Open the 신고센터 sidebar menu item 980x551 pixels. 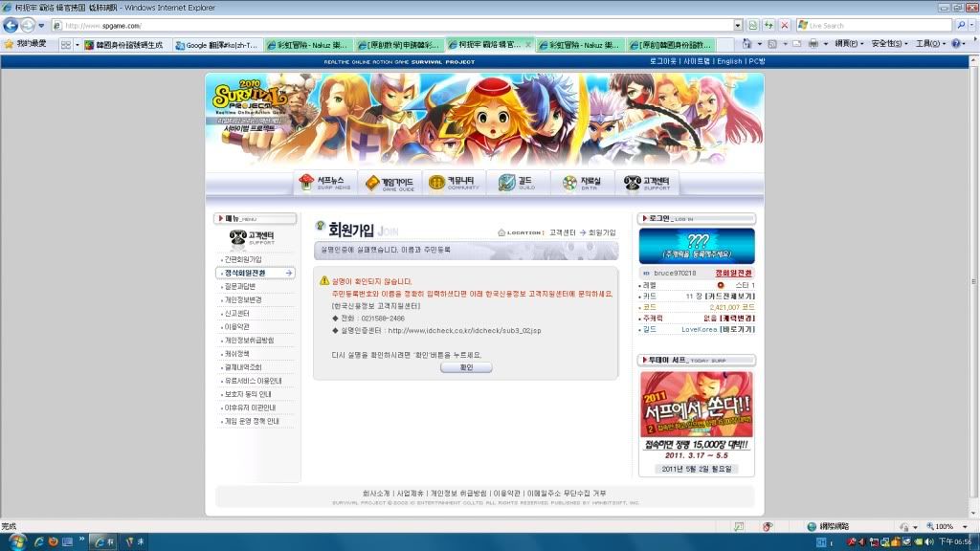[x=237, y=314]
